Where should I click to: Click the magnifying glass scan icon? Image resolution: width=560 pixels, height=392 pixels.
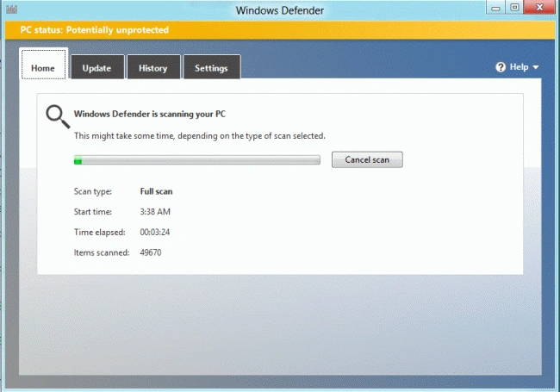coord(58,116)
